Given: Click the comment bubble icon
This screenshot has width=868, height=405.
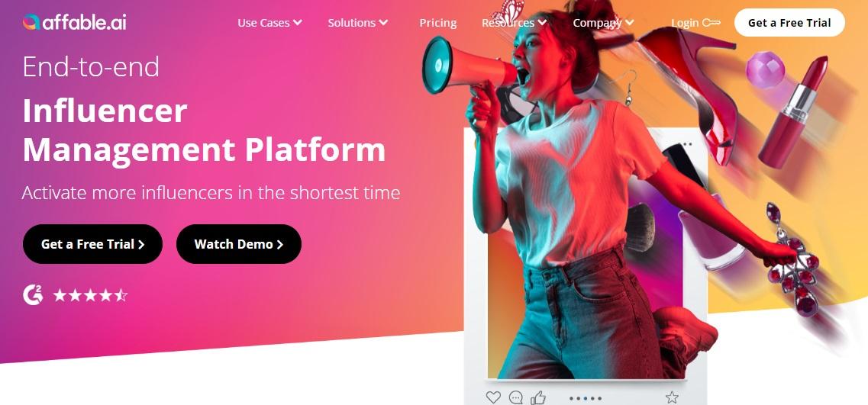Looking at the screenshot, I should [516, 397].
